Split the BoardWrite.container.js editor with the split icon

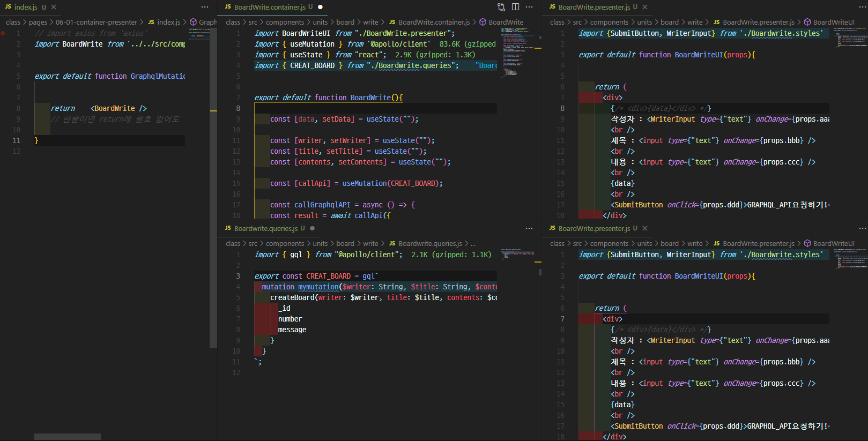pyautogui.click(x=515, y=7)
